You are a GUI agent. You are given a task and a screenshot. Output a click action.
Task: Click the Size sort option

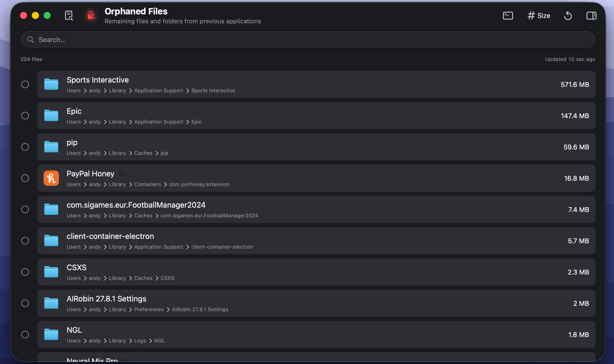tap(538, 15)
